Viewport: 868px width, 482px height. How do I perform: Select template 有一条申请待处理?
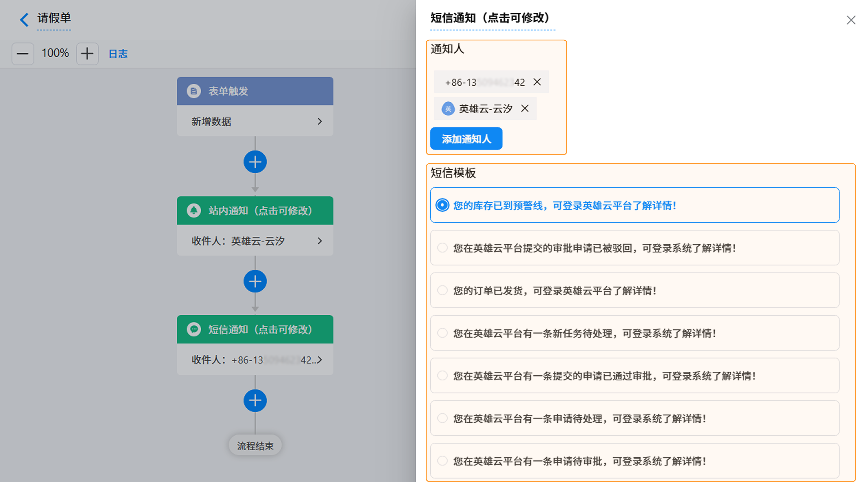[x=634, y=418]
